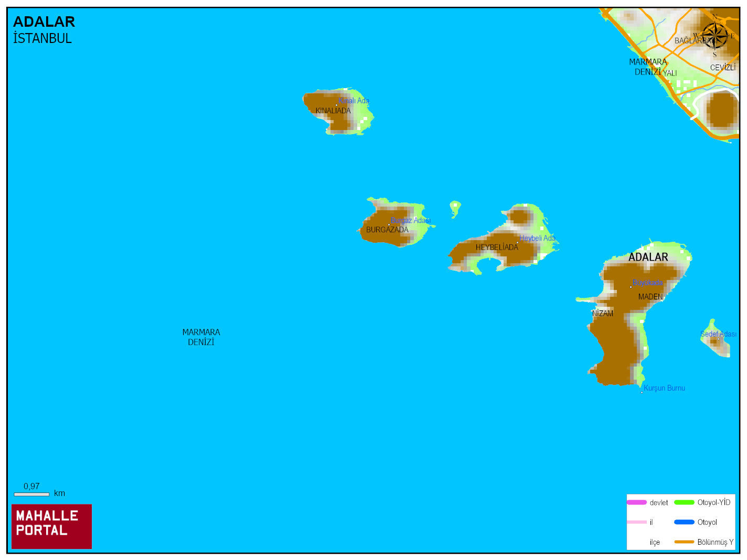Click the NİZAM neighborhood label
The image size is (747, 560).
point(603,314)
